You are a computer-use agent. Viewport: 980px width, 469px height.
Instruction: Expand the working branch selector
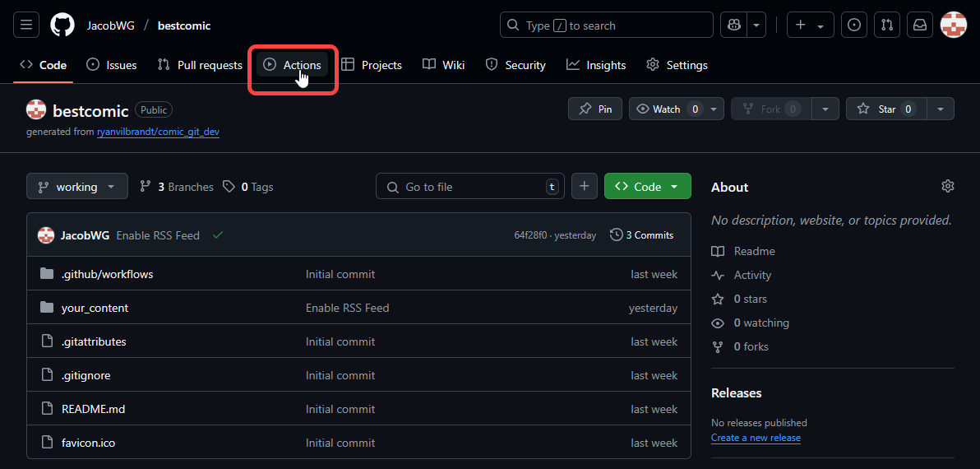77,187
